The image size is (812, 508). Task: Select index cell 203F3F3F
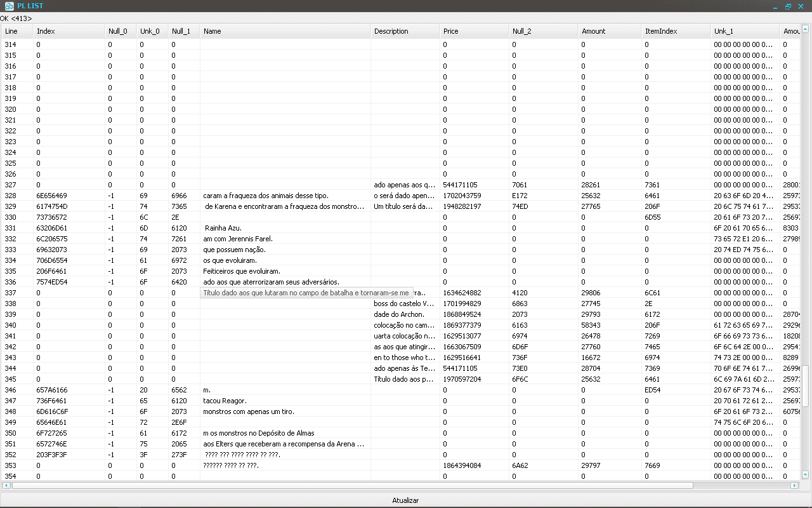(x=69, y=455)
